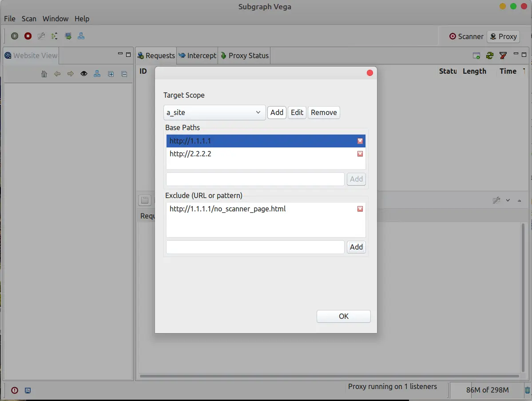532x401 pixels.
Task: Click Add next to target scope dropdown
Action: [277, 112]
